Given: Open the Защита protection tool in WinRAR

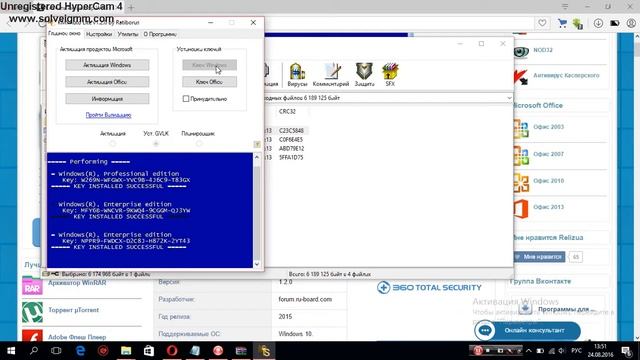Looking at the screenshot, I should click(364, 75).
